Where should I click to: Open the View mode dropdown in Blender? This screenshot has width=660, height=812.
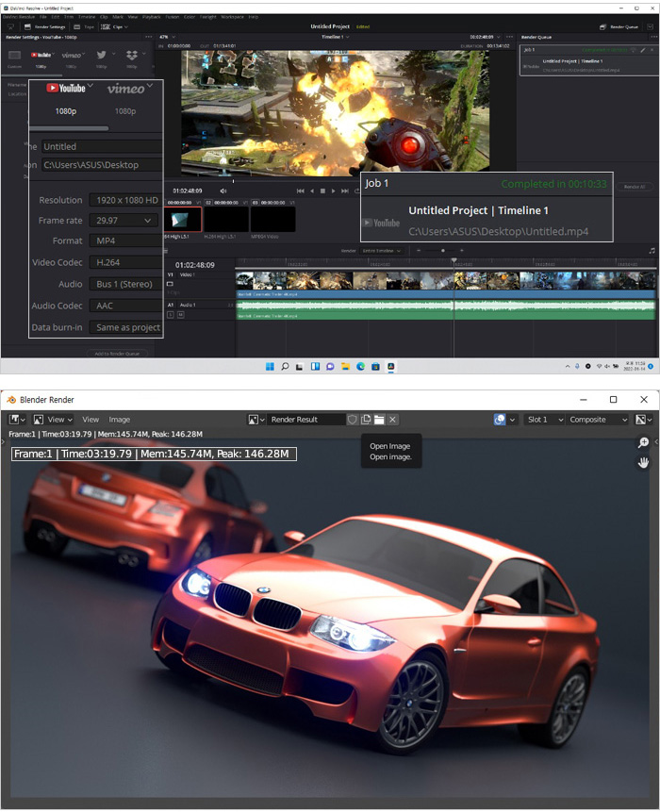pyautogui.click(x=53, y=420)
